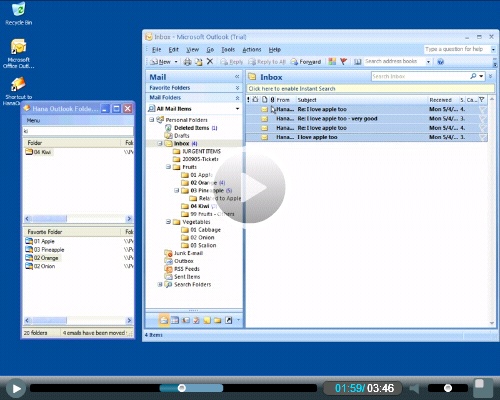500x400 pixels.
Task: Collapse the Mail Folders section header
Action: [x=237, y=98]
